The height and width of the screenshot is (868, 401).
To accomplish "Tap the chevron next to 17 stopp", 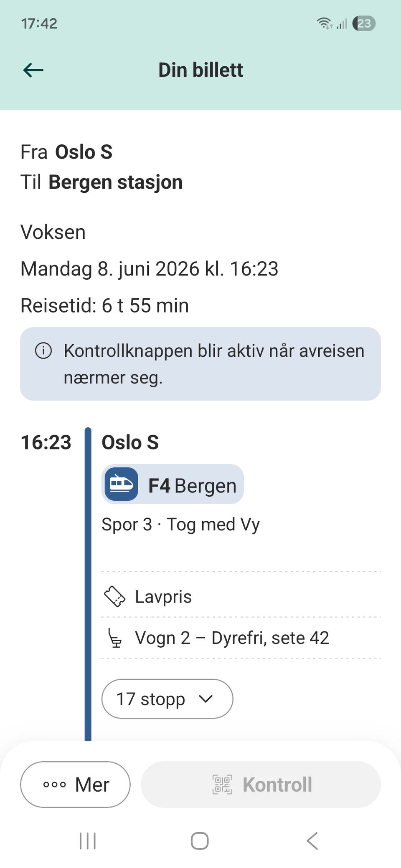I will tap(206, 699).
